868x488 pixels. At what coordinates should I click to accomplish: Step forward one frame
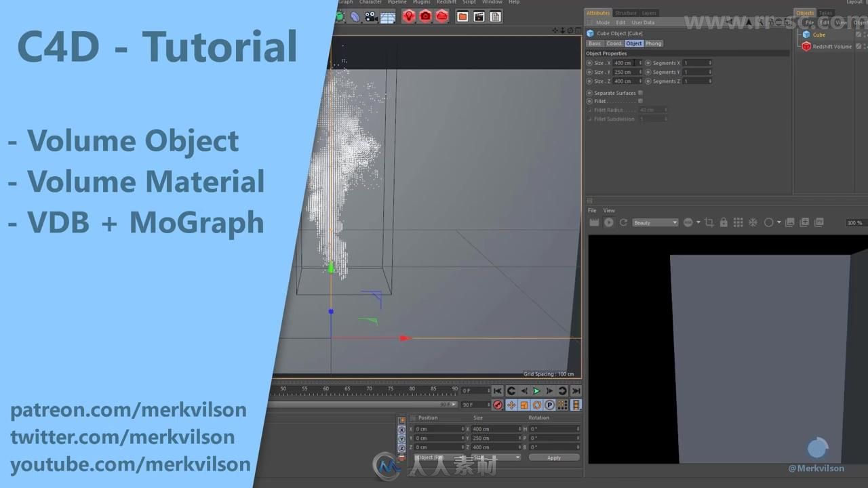(549, 391)
